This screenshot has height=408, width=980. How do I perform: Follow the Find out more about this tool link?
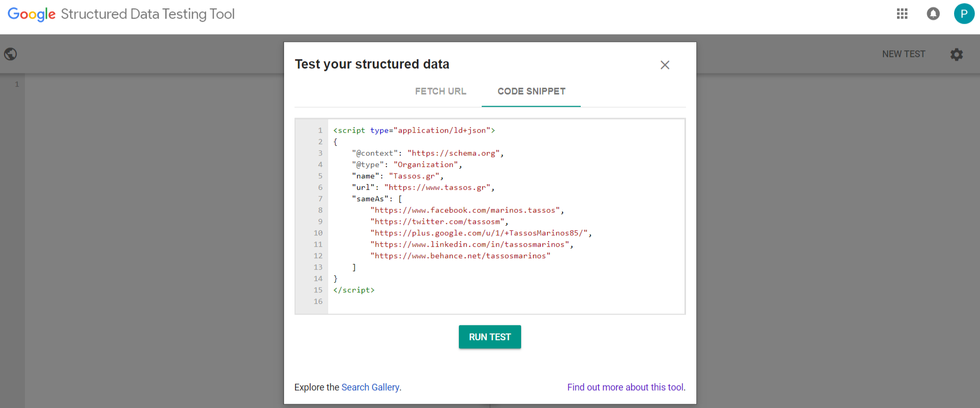point(625,387)
